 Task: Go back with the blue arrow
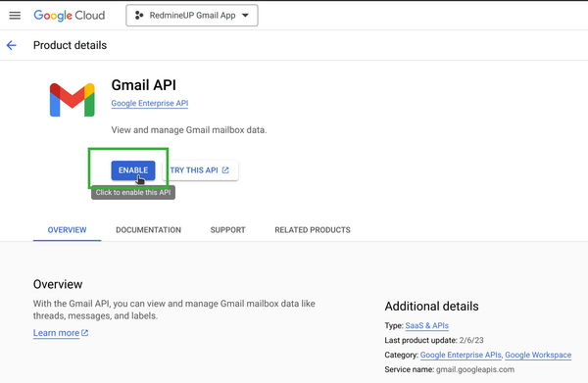click(11, 45)
